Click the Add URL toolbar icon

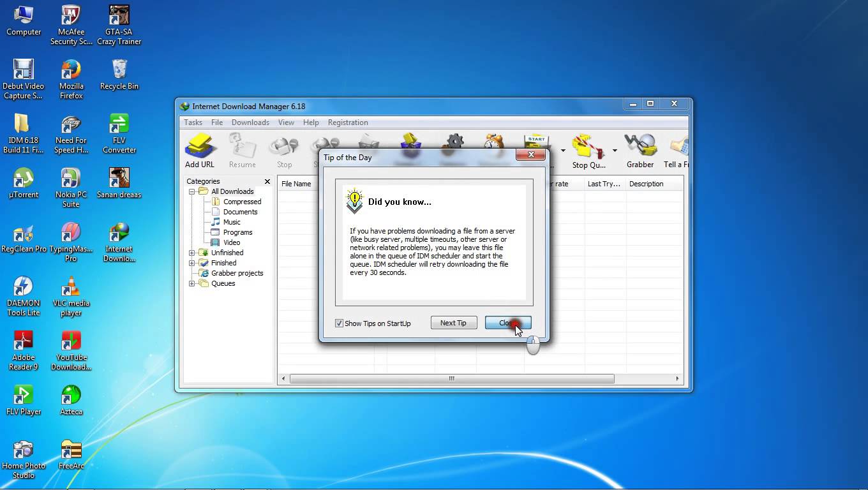[200, 151]
